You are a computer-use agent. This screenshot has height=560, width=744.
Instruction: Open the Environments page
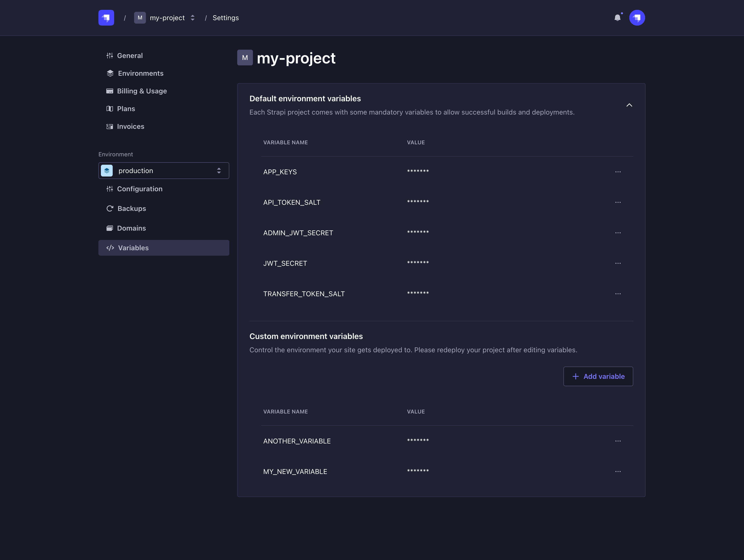click(140, 73)
